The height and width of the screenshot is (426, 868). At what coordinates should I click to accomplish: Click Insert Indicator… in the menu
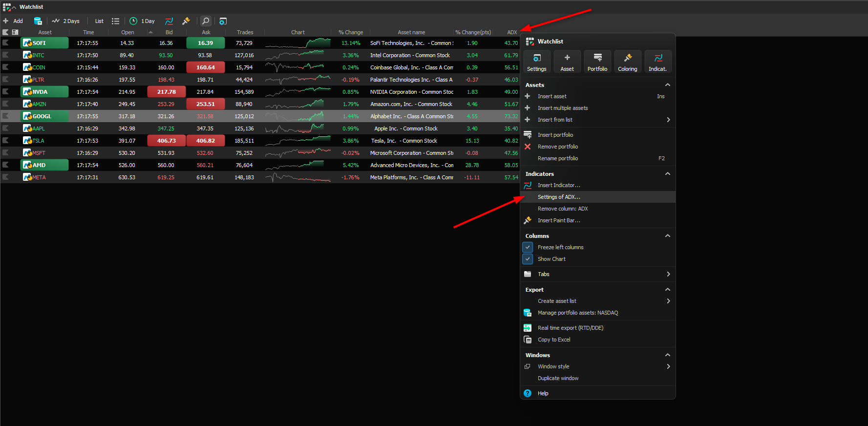pyautogui.click(x=598, y=185)
